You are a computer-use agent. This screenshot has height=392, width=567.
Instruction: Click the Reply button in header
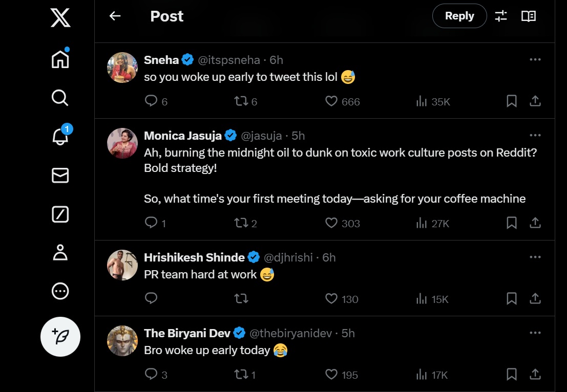pyautogui.click(x=459, y=16)
